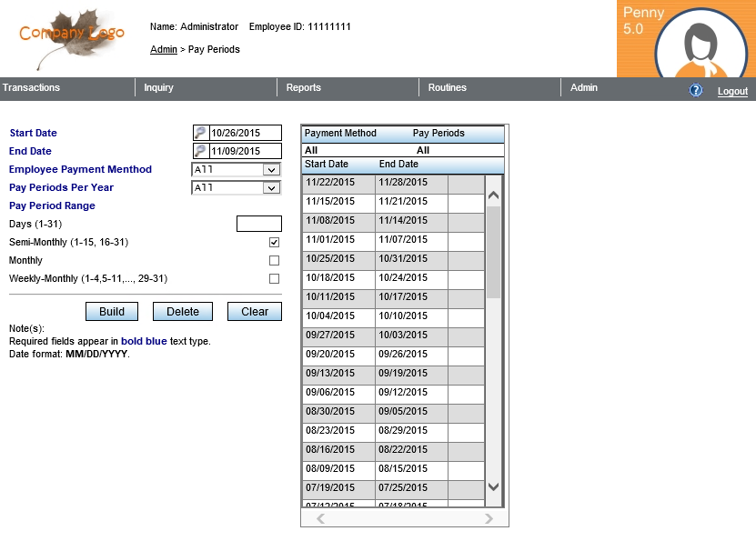The width and height of the screenshot is (756, 541).
Task: Click the Start Date lookup magnifier icon
Action: click(200, 133)
